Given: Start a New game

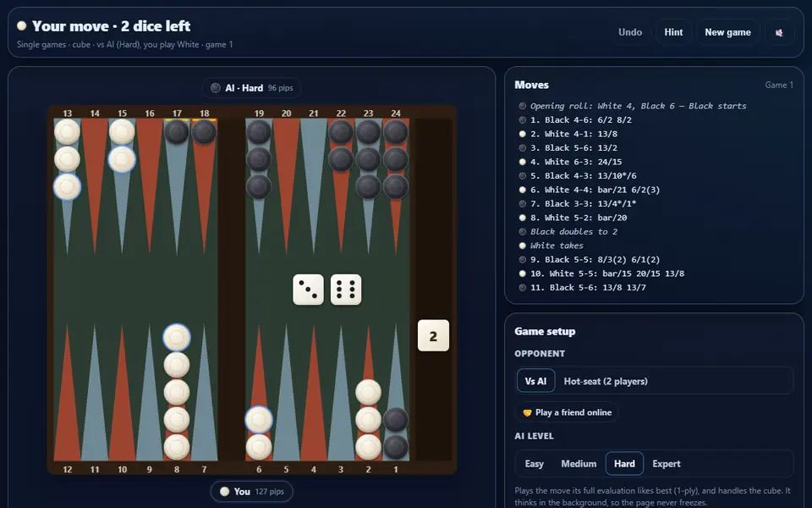Looking at the screenshot, I should (x=727, y=32).
